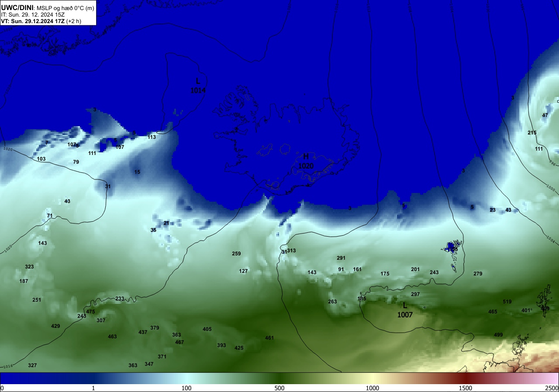Click the height value '347'
The image size is (559, 392).
pos(149,364)
